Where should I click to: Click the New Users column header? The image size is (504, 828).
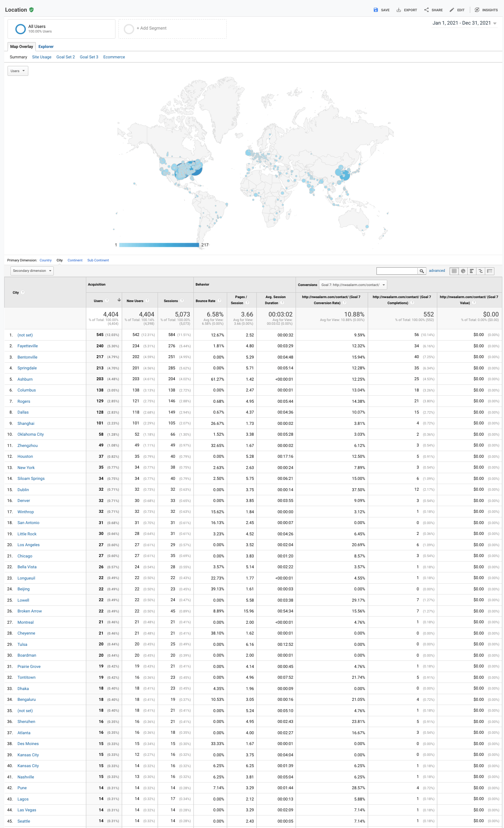[x=140, y=301]
